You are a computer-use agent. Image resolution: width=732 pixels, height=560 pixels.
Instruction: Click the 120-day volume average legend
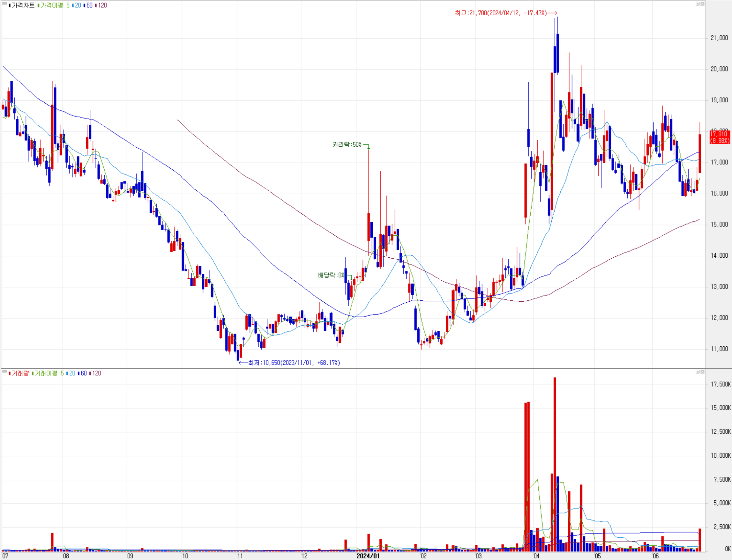tap(96, 373)
